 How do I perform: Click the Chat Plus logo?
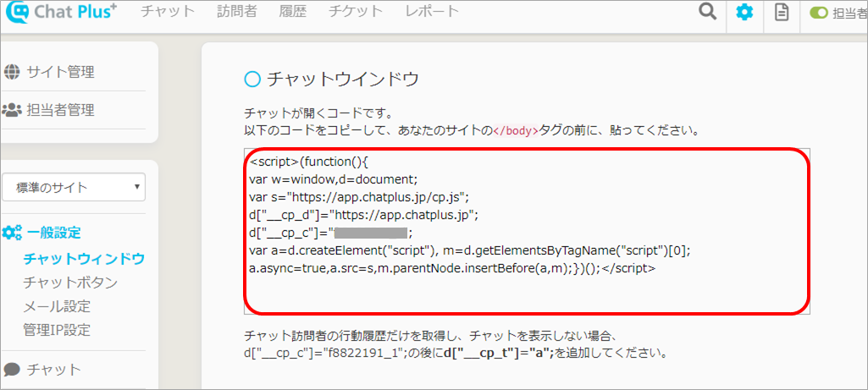point(61,12)
